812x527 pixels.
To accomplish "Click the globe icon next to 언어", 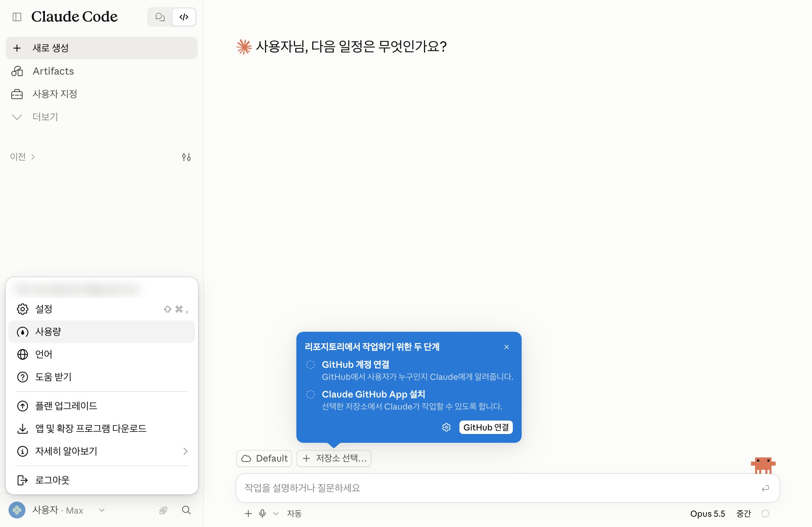I will 23,354.
